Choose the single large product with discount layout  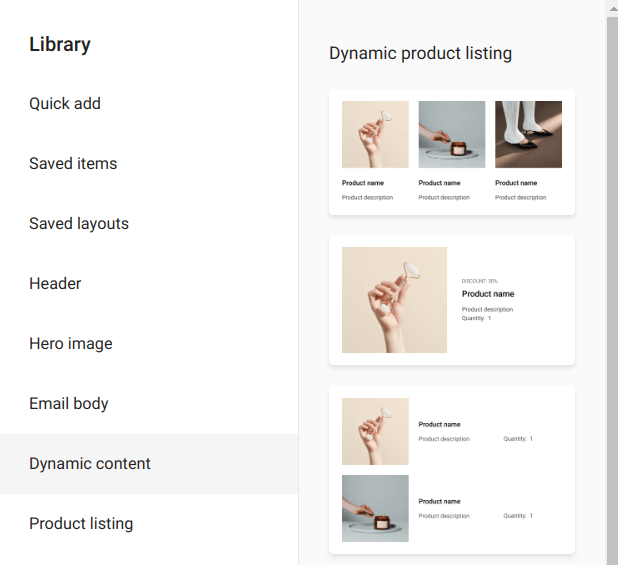click(452, 300)
